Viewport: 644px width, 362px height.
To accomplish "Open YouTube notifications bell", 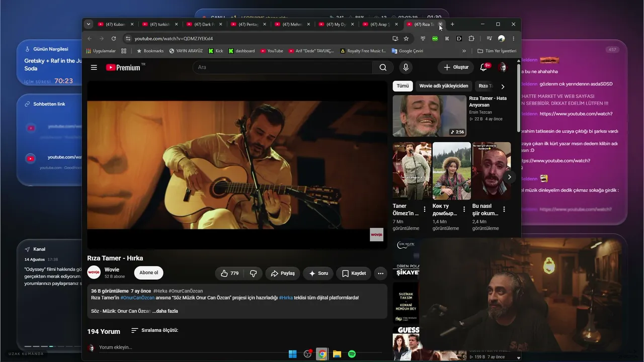I will pyautogui.click(x=484, y=67).
